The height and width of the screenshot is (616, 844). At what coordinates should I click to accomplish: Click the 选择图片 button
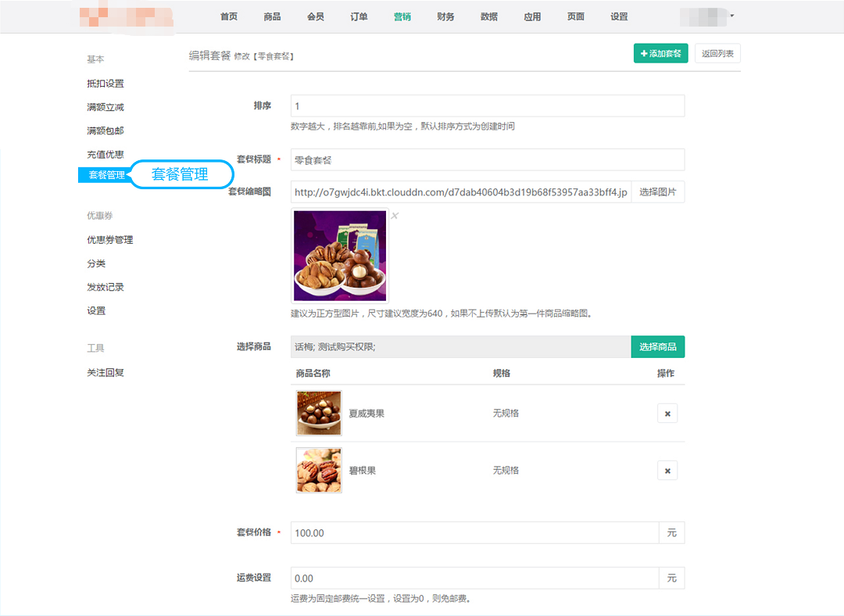tap(658, 192)
